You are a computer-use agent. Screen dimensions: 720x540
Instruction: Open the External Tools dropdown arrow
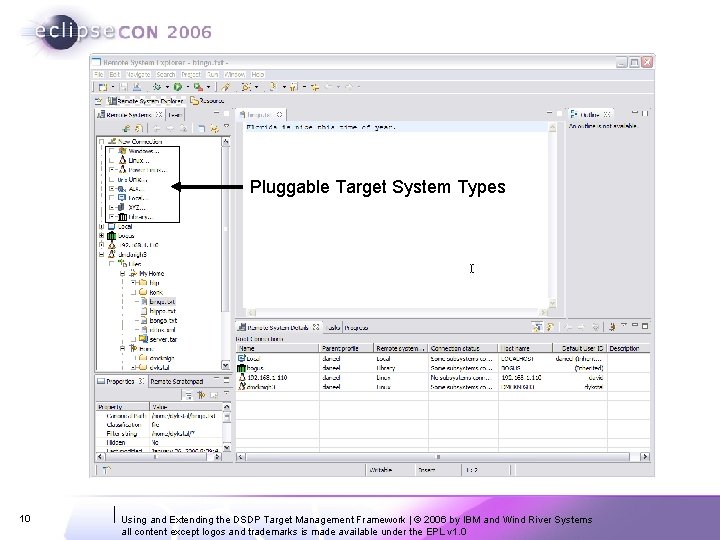click(208, 87)
